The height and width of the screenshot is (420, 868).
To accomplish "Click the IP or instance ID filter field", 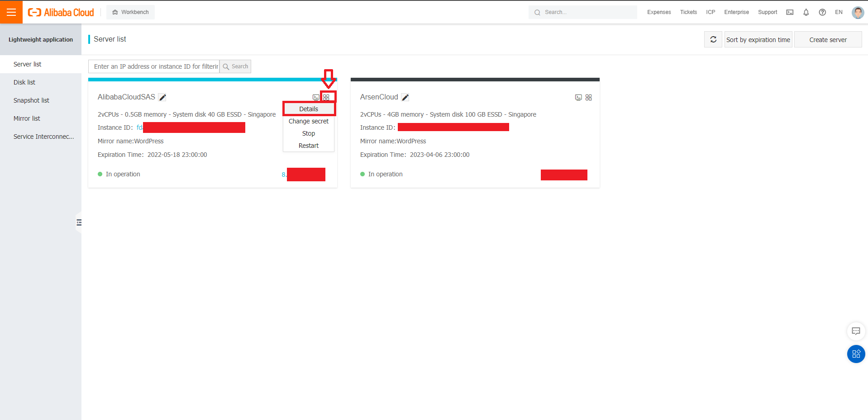I will pyautogui.click(x=154, y=66).
